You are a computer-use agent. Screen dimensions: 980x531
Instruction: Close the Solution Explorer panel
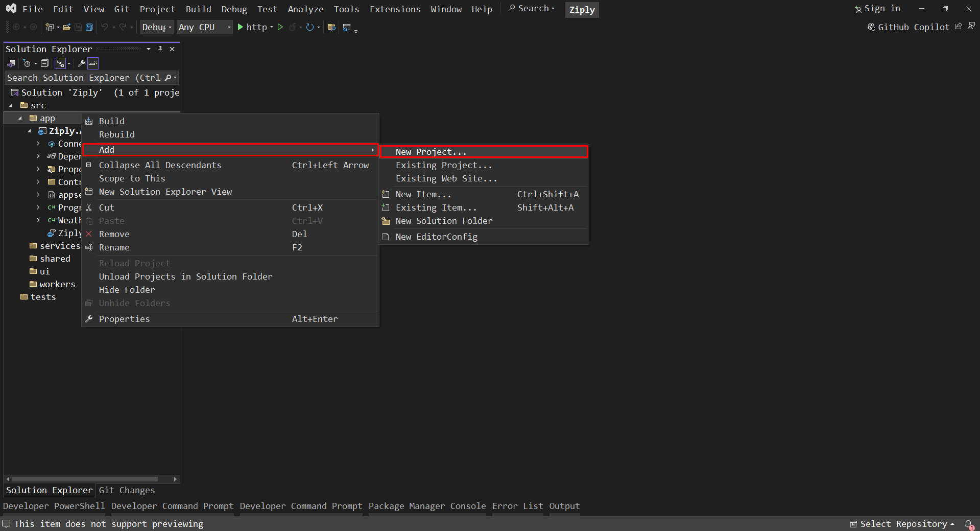(x=172, y=49)
